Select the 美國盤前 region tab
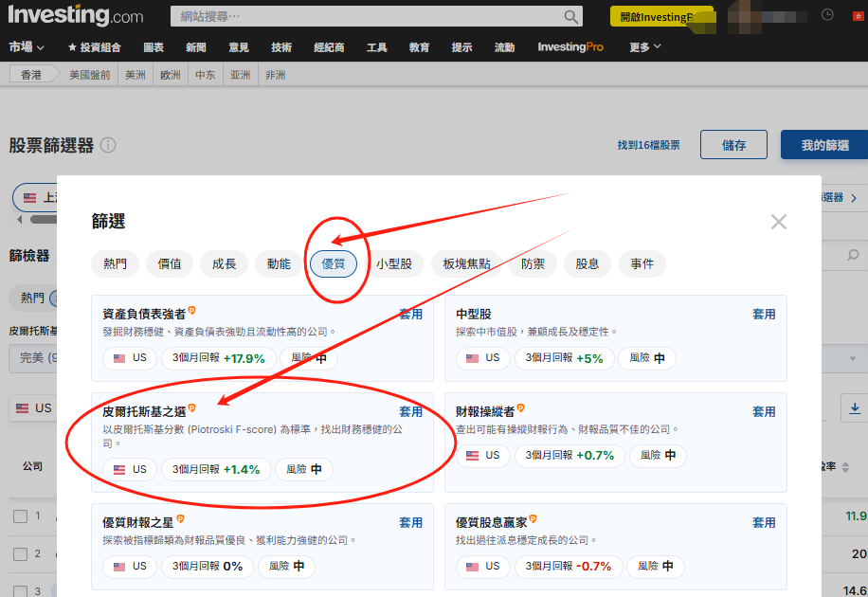 [90, 75]
